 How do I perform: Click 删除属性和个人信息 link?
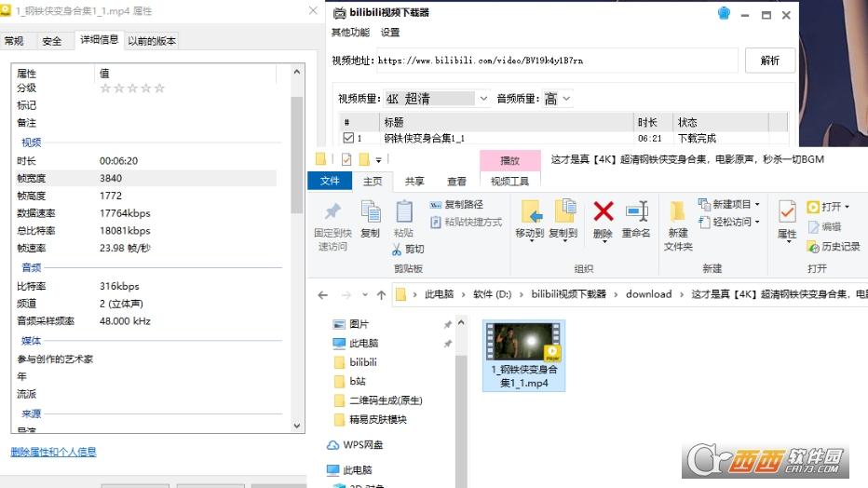54,452
